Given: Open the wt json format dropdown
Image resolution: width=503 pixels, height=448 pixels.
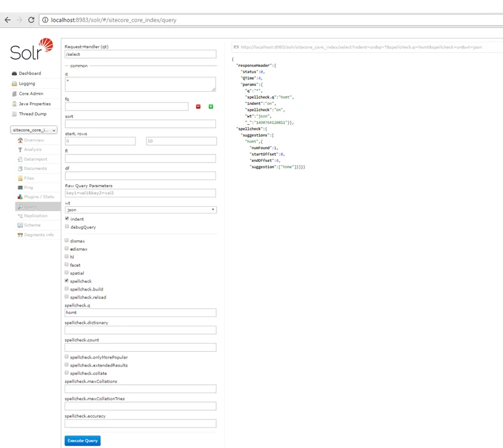Looking at the screenshot, I should (140, 210).
